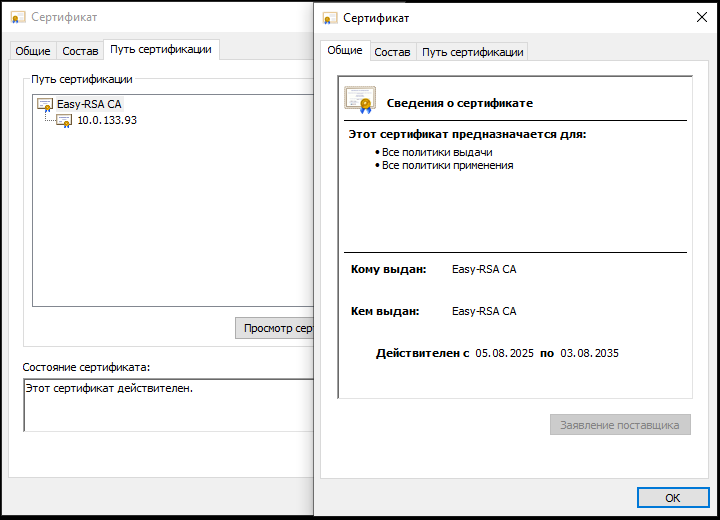Open Путь сертификации tab in front window
The width and height of the screenshot is (720, 520).
tap(472, 52)
